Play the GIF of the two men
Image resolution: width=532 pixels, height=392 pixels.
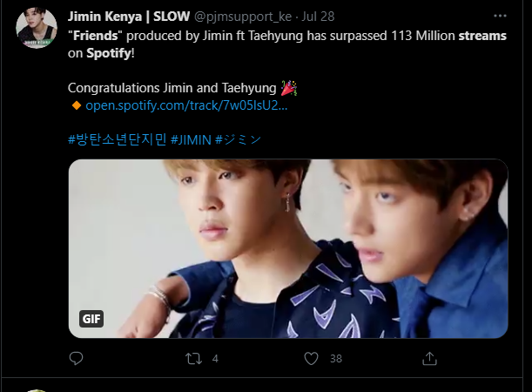tap(287, 247)
